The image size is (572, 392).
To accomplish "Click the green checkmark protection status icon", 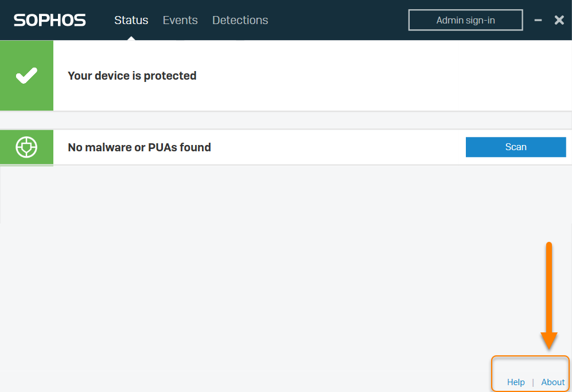I will (x=26, y=76).
